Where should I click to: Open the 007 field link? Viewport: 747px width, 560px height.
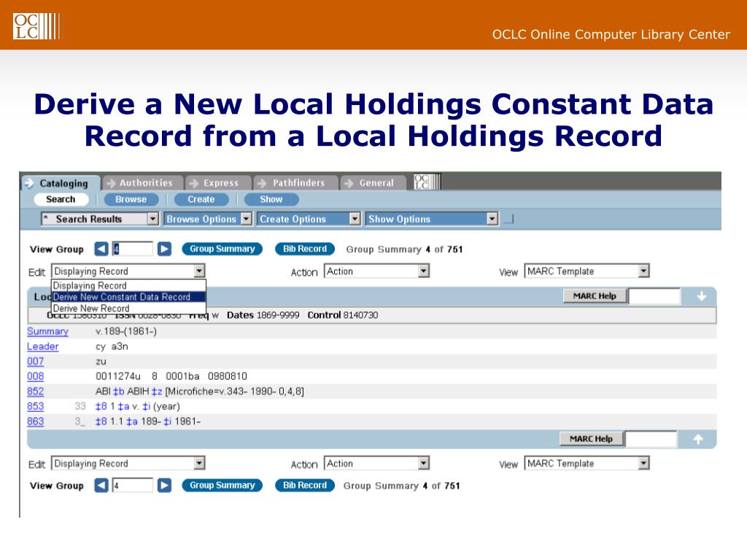click(x=35, y=362)
